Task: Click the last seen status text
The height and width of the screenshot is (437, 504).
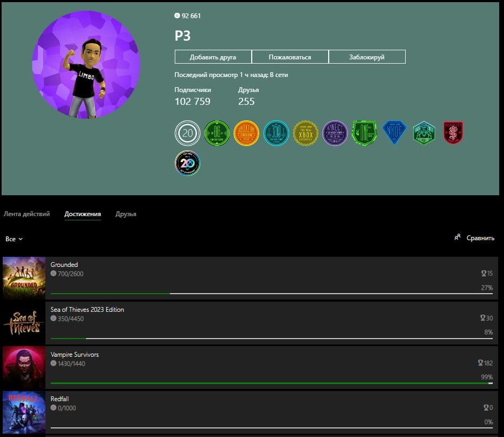Action: point(231,75)
